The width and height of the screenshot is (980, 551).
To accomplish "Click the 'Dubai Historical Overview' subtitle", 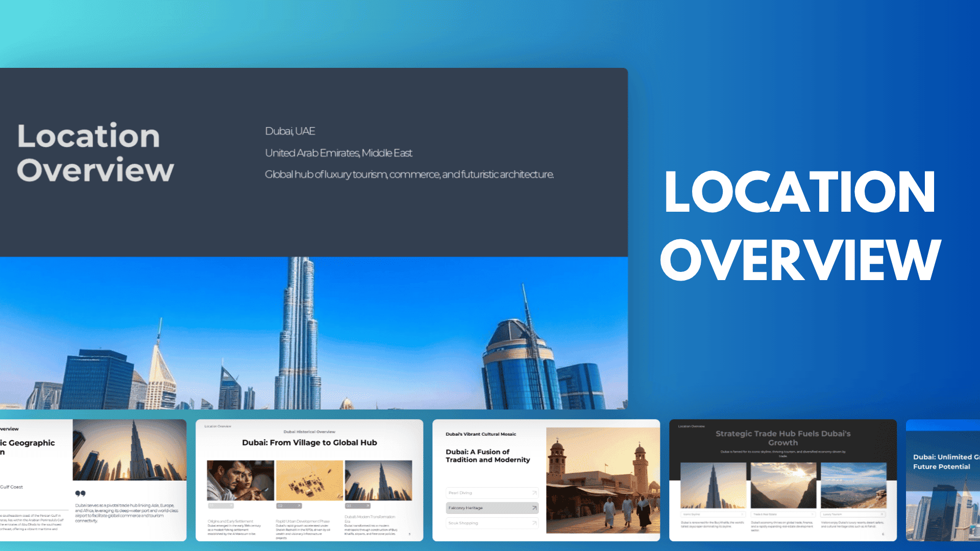I will point(309,432).
